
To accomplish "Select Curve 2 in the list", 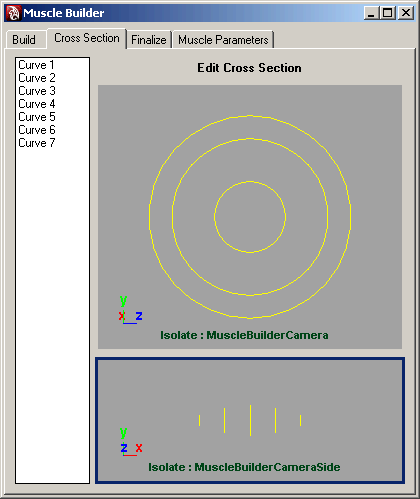I will point(37,78).
